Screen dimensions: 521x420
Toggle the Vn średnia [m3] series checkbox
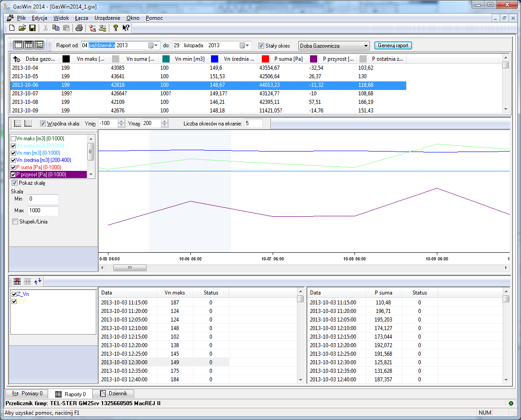click(13, 160)
